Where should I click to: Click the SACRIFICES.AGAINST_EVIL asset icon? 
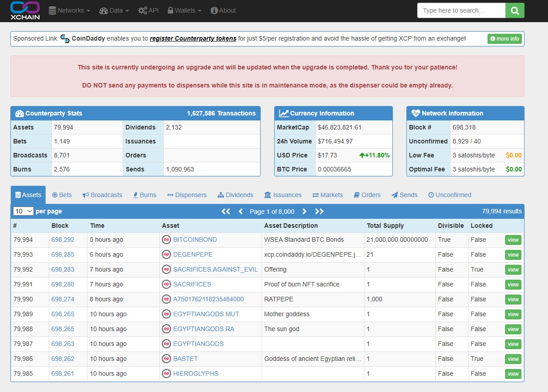point(166,269)
